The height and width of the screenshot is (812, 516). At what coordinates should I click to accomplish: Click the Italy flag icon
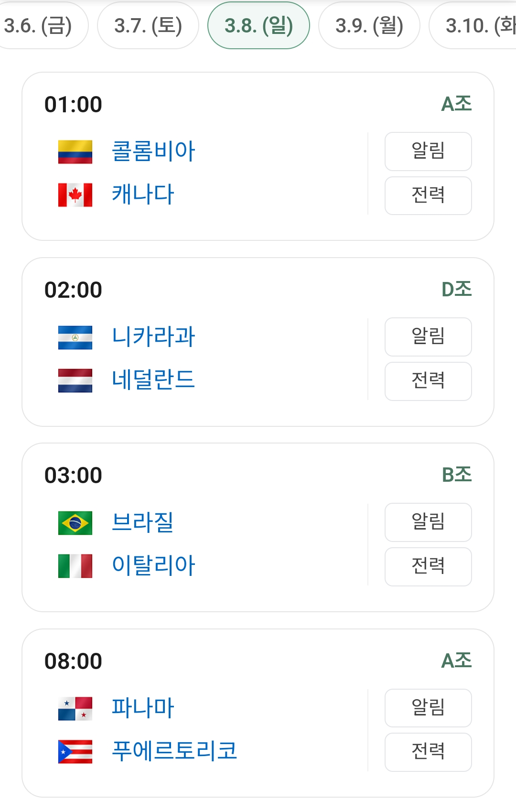pos(75,566)
